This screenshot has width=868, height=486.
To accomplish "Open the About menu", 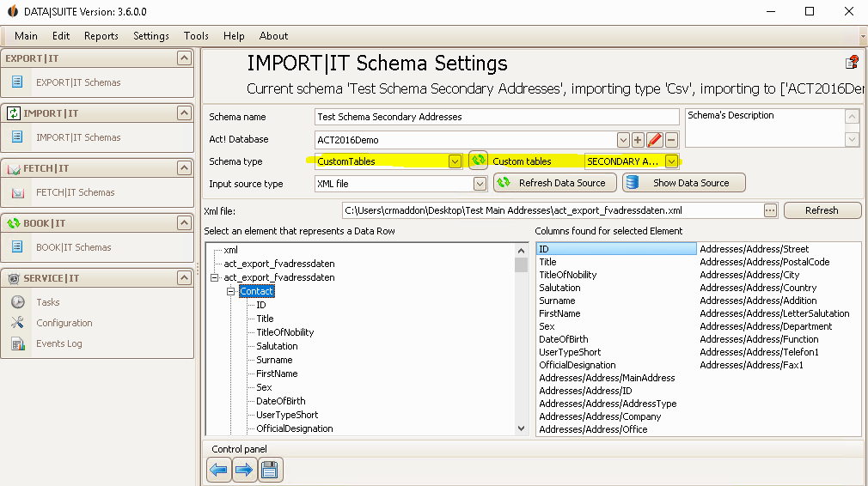I will tap(273, 36).
